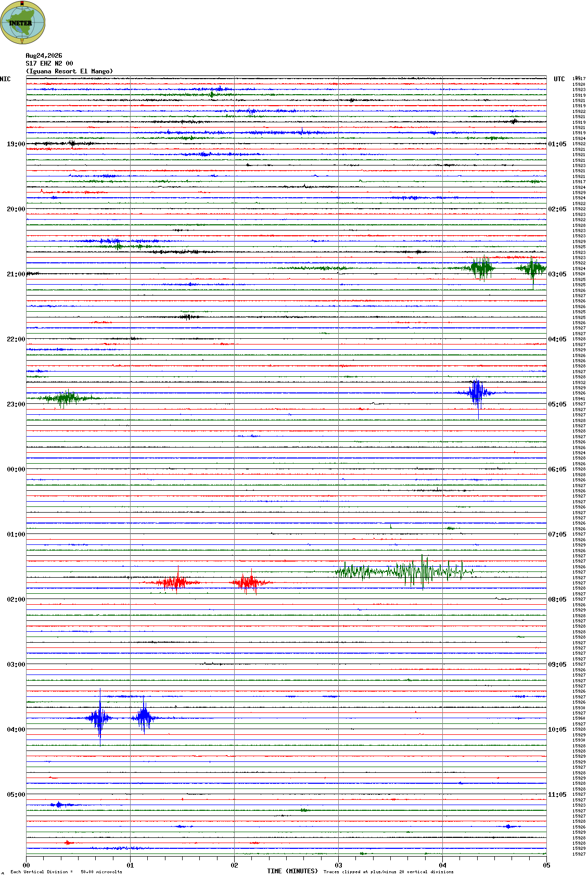Click the INETER logo

pyautogui.click(x=22, y=22)
